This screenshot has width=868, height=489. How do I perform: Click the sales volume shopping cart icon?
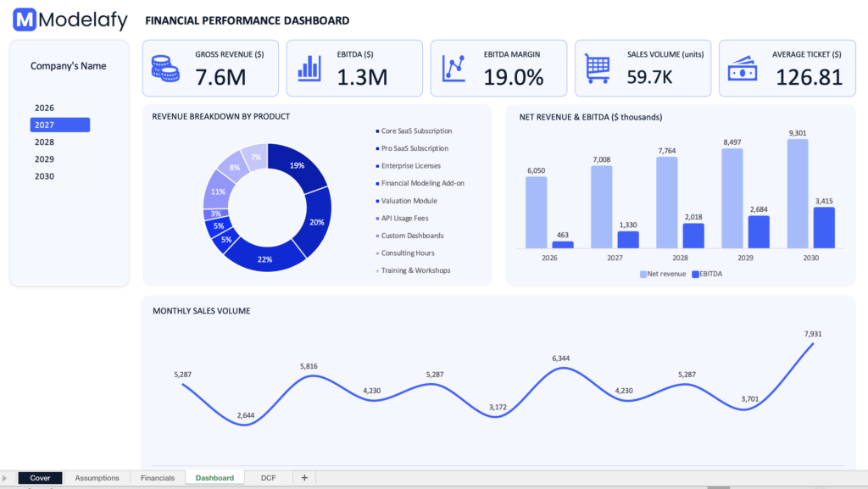pos(598,68)
